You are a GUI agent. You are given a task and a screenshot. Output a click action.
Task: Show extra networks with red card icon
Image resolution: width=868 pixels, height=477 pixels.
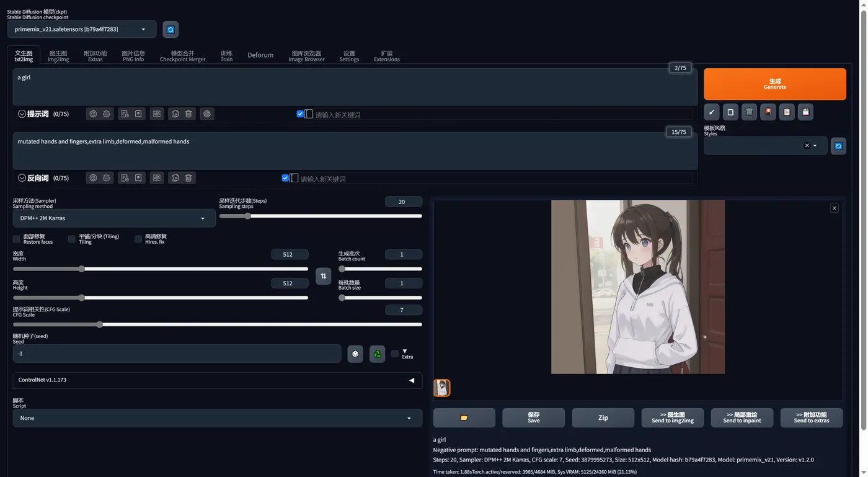(768, 112)
